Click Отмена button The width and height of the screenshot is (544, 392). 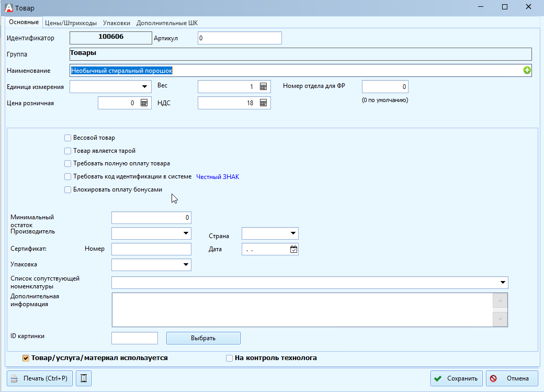(x=512, y=378)
